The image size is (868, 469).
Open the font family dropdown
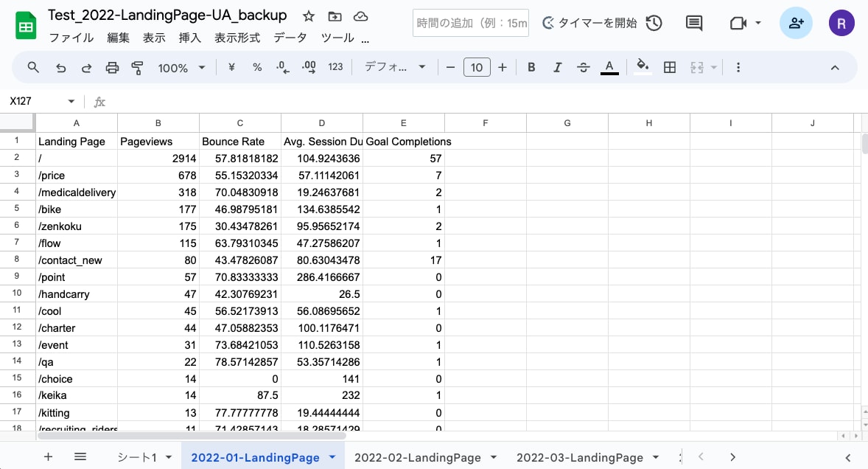pyautogui.click(x=395, y=67)
